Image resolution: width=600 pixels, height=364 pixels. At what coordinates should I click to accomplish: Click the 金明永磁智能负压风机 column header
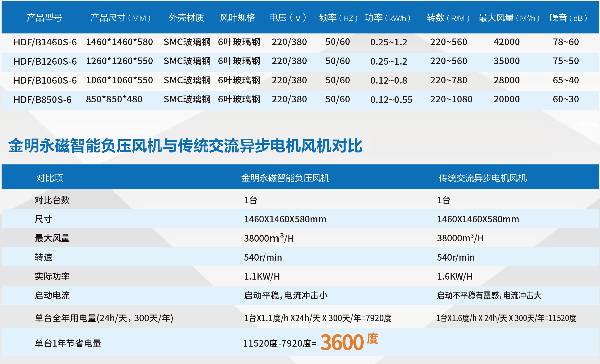(285, 178)
